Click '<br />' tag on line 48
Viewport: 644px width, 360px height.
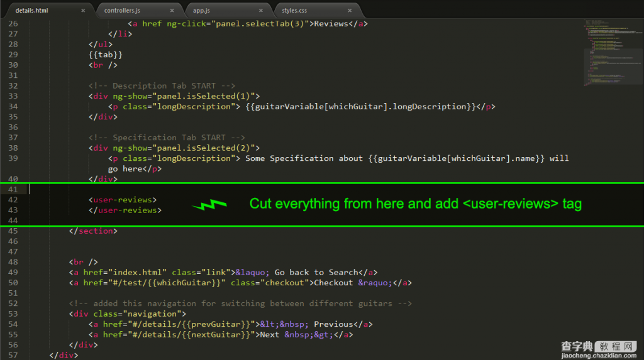coord(84,262)
